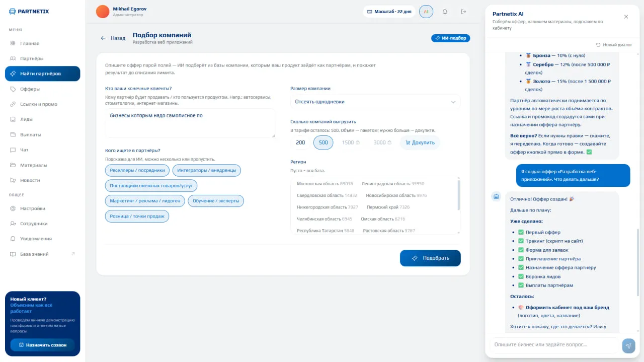Screen dimensions: 644x362
Task: Go to Офферы section
Action: [42, 89]
